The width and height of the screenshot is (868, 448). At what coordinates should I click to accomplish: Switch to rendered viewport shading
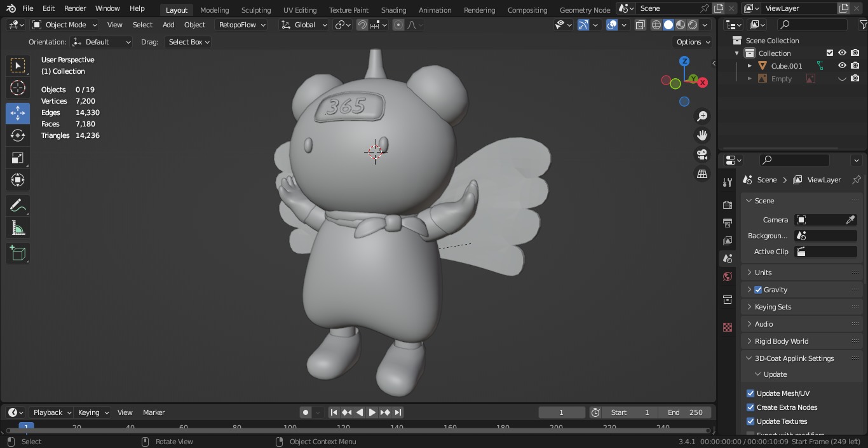point(693,25)
